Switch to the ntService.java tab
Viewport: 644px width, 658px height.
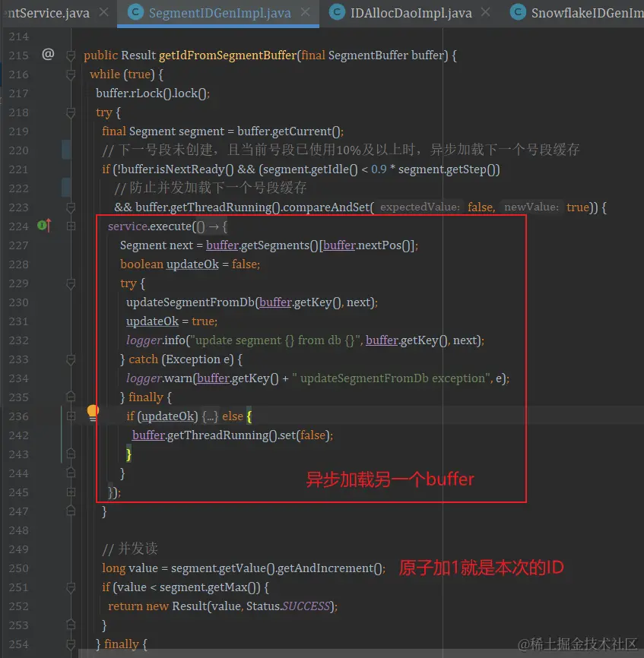click(x=48, y=13)
